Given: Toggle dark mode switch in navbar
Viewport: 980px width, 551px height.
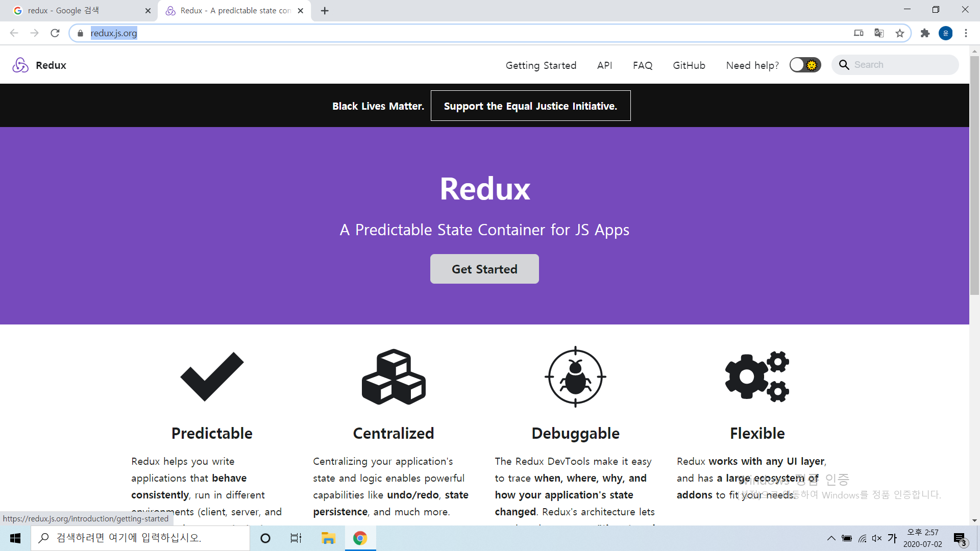Looking at the screenshot, I should pos(805,65).
